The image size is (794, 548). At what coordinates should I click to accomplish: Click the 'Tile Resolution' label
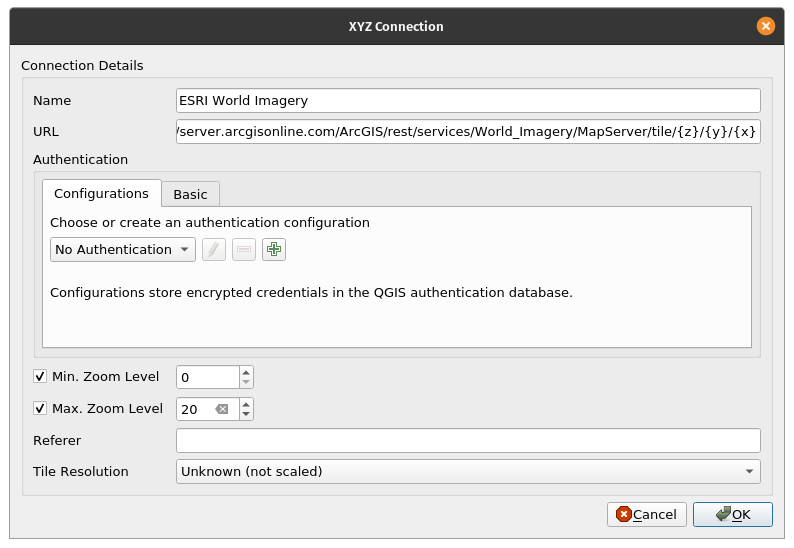(x=81, y=472)
